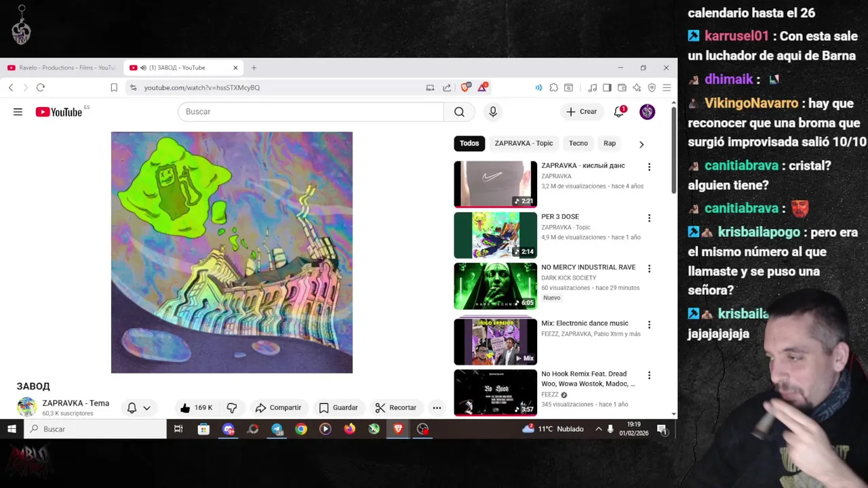Image resolution: width=868 pixels, height=488 pixels.
Task: Click the Recortar button
Action: [x=396, y=407]
